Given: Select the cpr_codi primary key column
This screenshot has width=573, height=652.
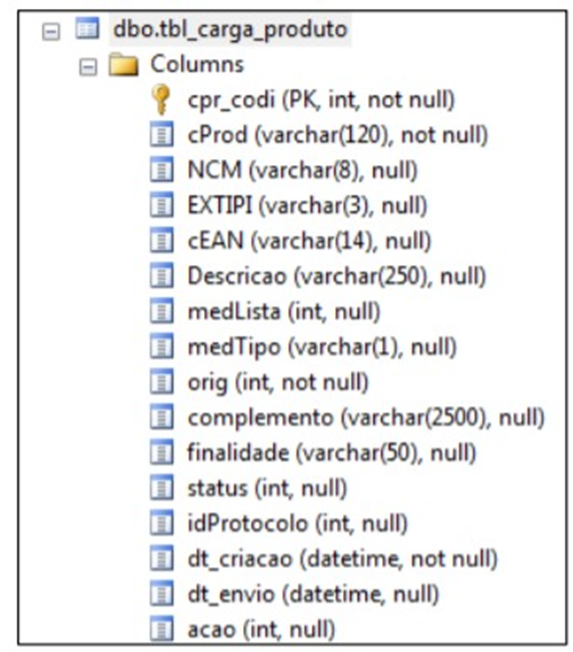Looking at the screenshot, I should (x=321, y=100).
